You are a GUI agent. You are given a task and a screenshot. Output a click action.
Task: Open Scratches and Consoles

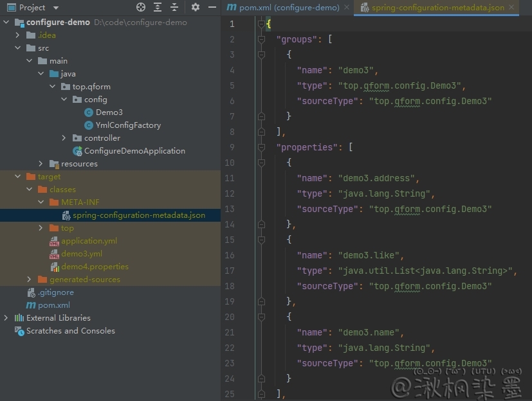coord(70,331)
